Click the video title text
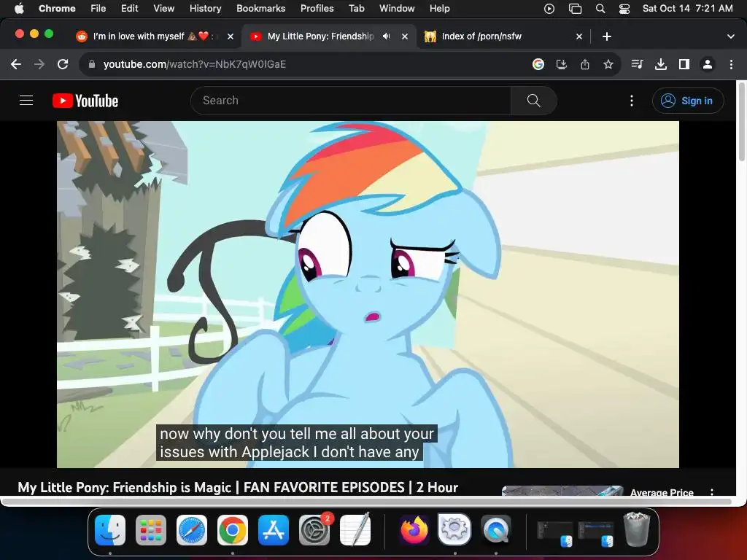The width and height of the screenshot is (747, 560). click(x=238, y=488)
